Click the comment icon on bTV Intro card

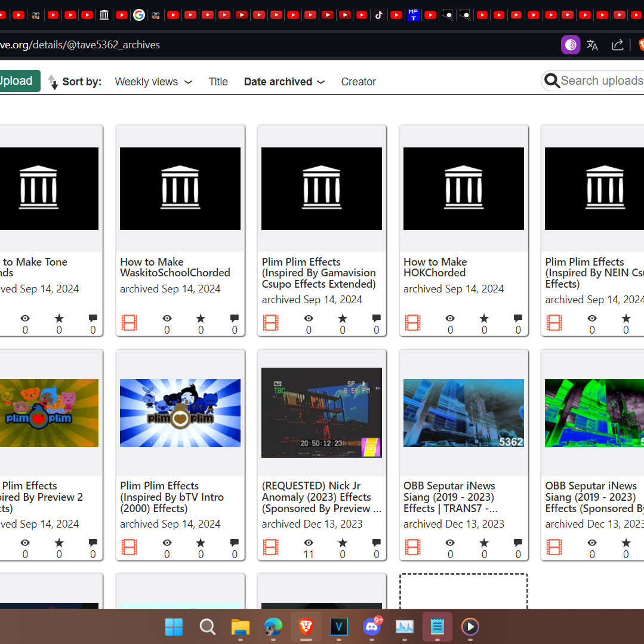(235, 543)
